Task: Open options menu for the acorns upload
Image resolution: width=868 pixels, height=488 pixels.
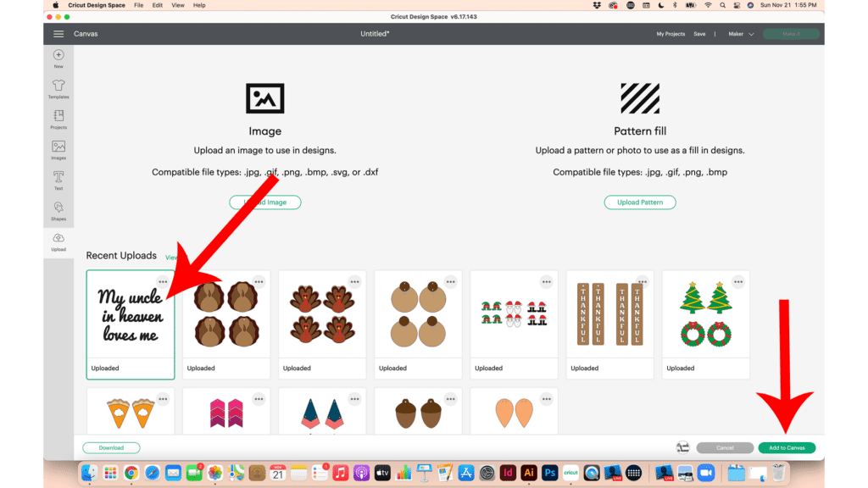Action: point(451,399)
